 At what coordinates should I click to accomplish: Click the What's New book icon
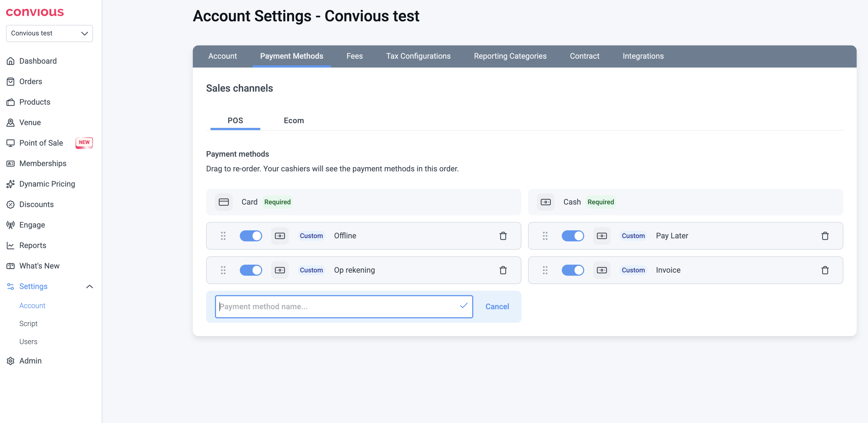point(11,266)
